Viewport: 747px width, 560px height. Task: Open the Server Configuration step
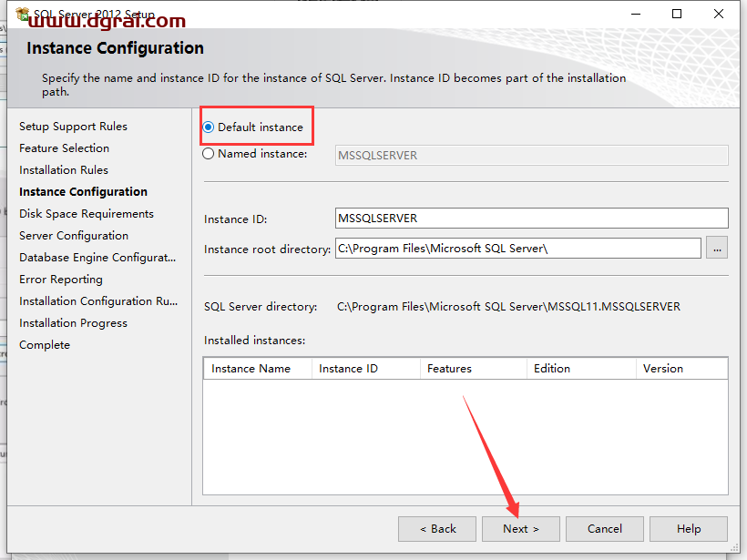(74, 236)
